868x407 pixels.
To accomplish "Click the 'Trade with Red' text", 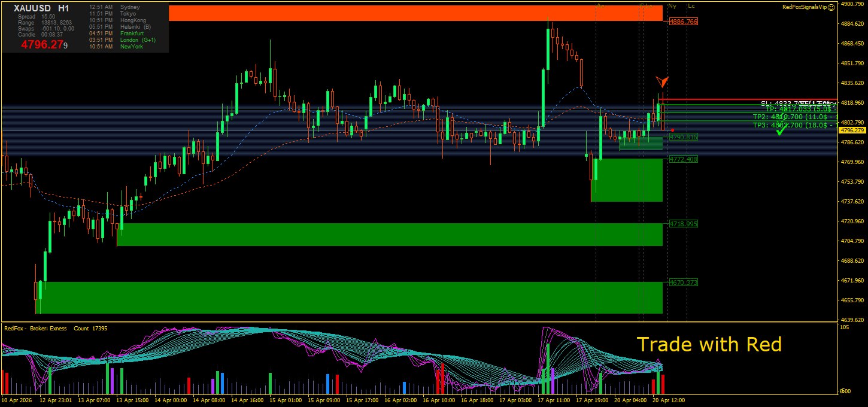I will click(709, 344).
